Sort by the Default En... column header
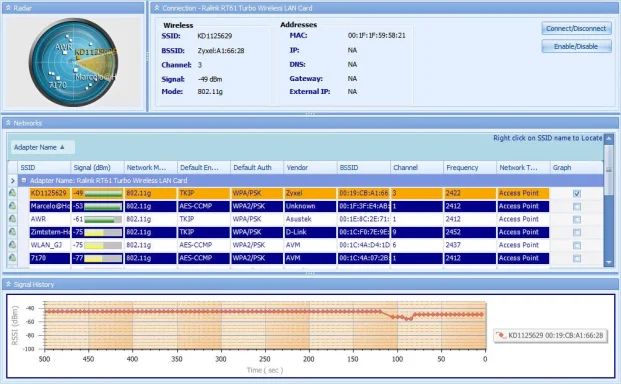Image resolution: width=621 pixels, height=384 pixels. click(x=204, y=167)
